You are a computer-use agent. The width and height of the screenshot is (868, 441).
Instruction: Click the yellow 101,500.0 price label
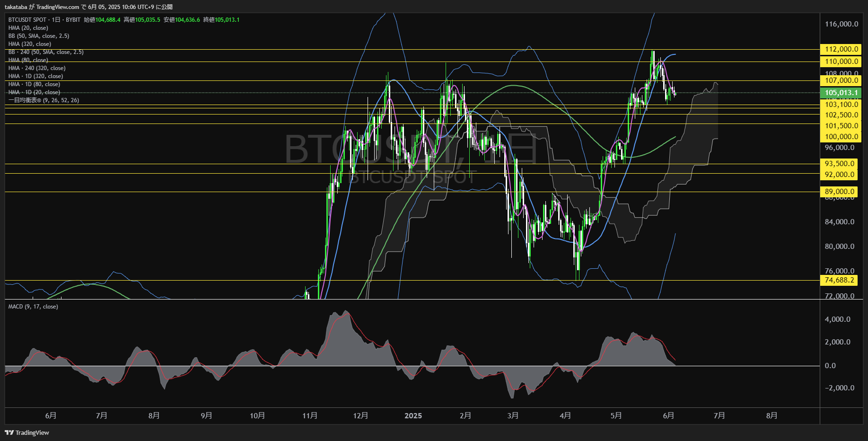pos(841,126)
